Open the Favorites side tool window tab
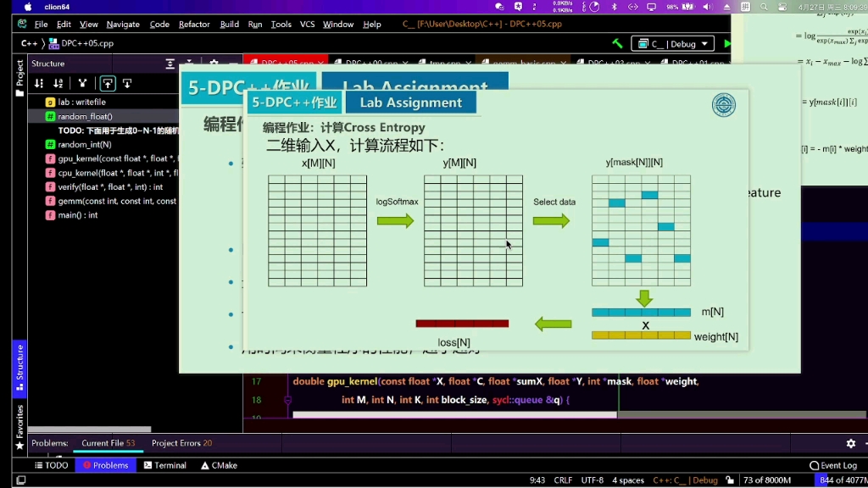The height and width of the screenshot is (488, 868). coord(19,427)
